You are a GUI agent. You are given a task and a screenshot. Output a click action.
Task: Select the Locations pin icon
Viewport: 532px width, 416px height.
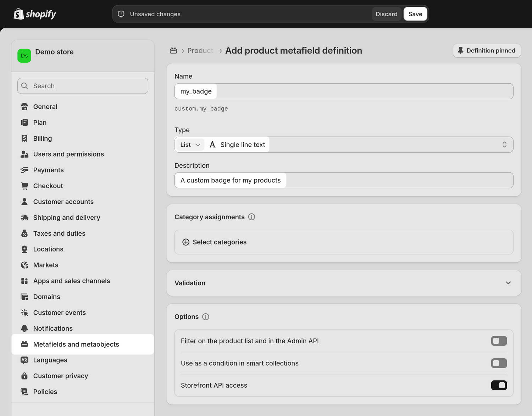pos(24,249)
